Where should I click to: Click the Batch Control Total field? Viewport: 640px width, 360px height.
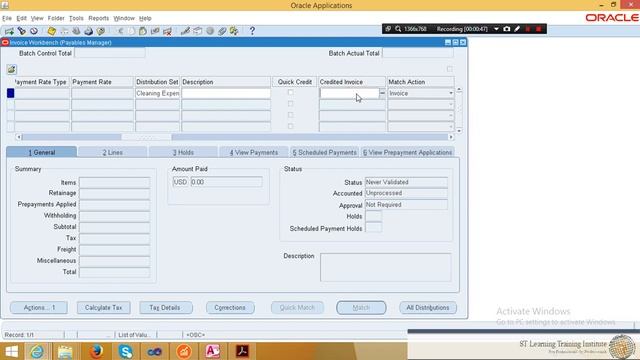pyautogui.click(x=110, y=53)
